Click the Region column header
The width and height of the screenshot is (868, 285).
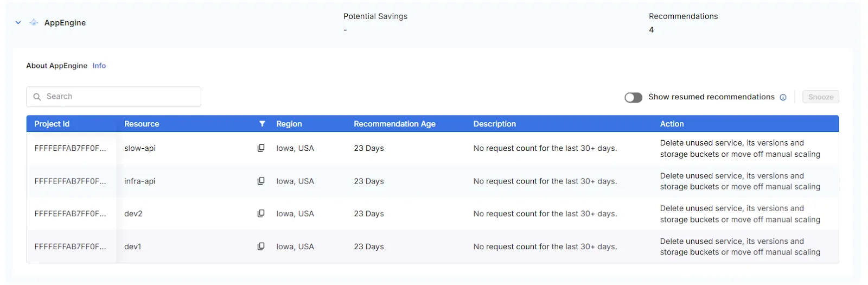tap(289, 124)
